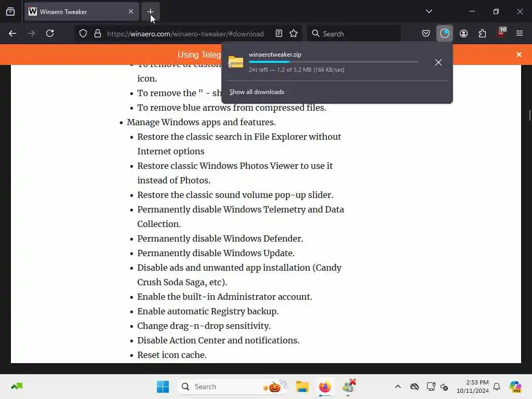Click 'Enable the built-in Administrator account.' line
Viewport: 532px width, 399px height.
(x=224, y=297)
